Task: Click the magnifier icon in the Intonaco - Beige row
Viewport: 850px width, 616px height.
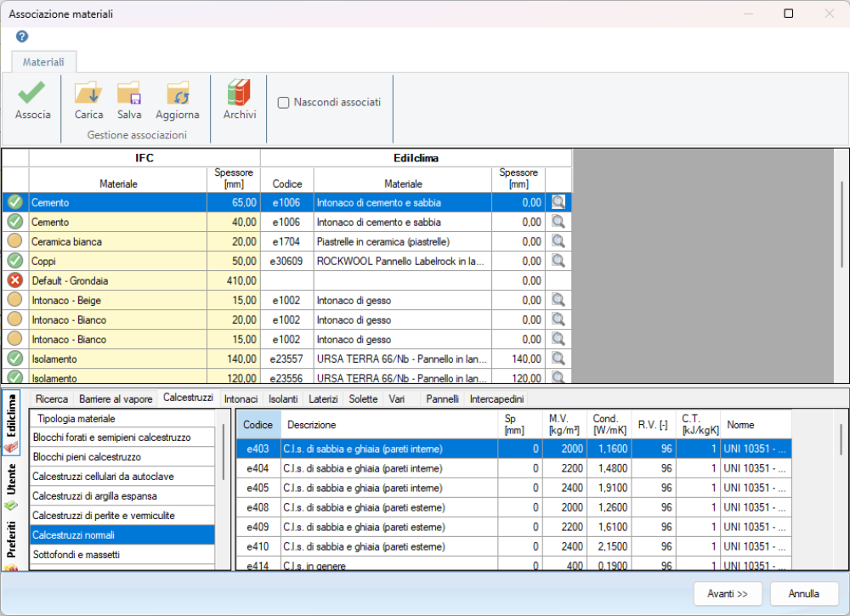Action: (x=558, y=300)
